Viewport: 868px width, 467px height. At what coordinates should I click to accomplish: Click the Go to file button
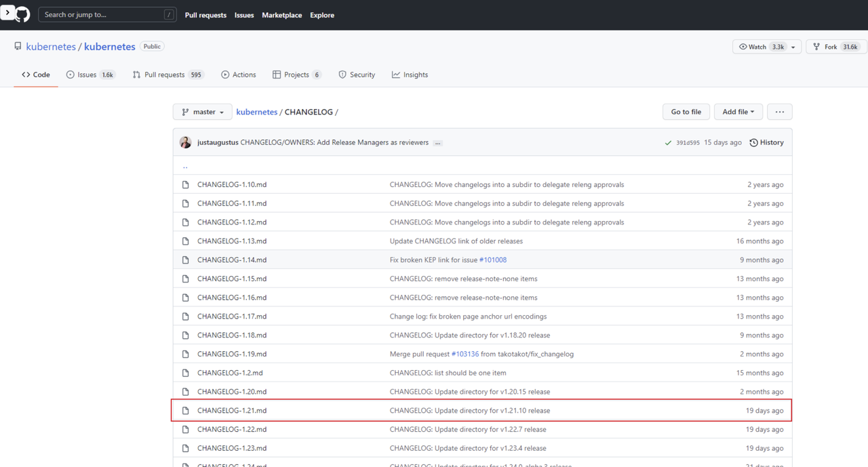pyautogui.click(x=686, y=112)
